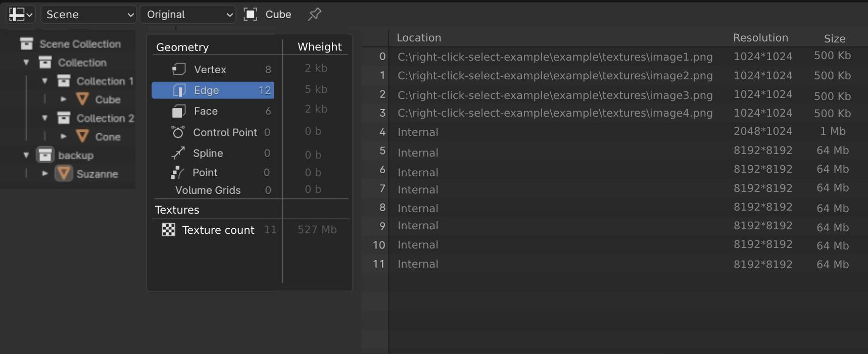Select the image3.png texture path
This screenshot has height=354, width=868.
point(555,95)
